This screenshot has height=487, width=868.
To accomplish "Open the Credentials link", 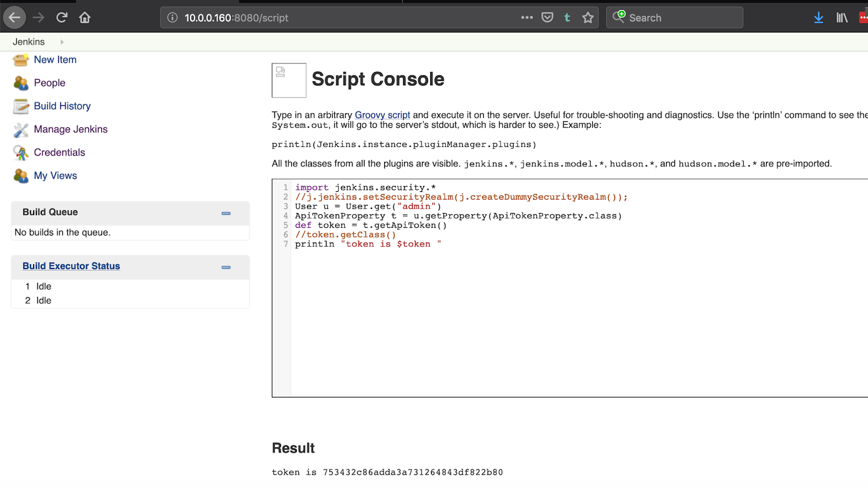I will (60, 152).
